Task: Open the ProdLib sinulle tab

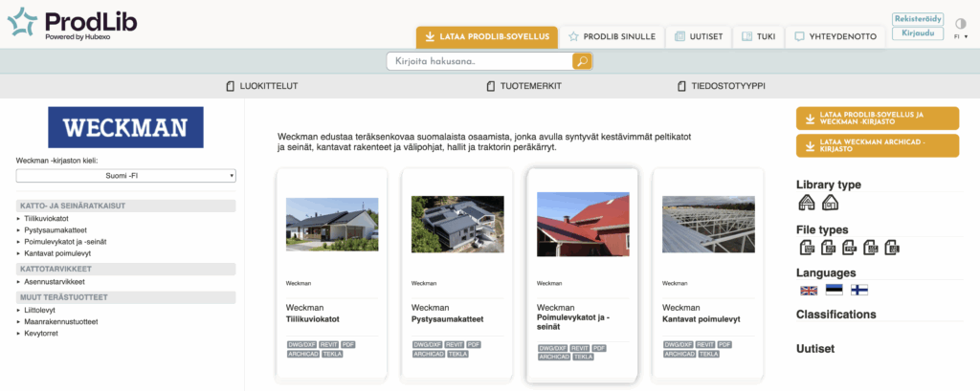Action: click(612, 37)
